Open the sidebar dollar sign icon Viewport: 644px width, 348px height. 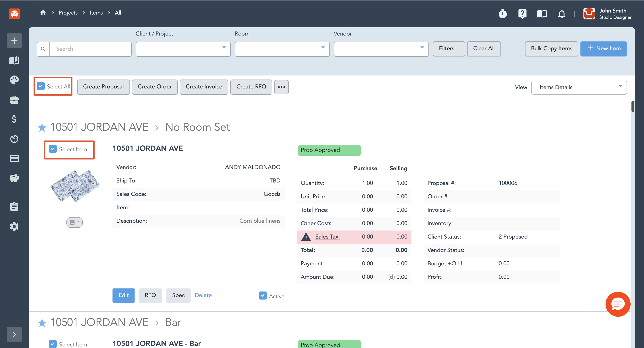[14, 119]
